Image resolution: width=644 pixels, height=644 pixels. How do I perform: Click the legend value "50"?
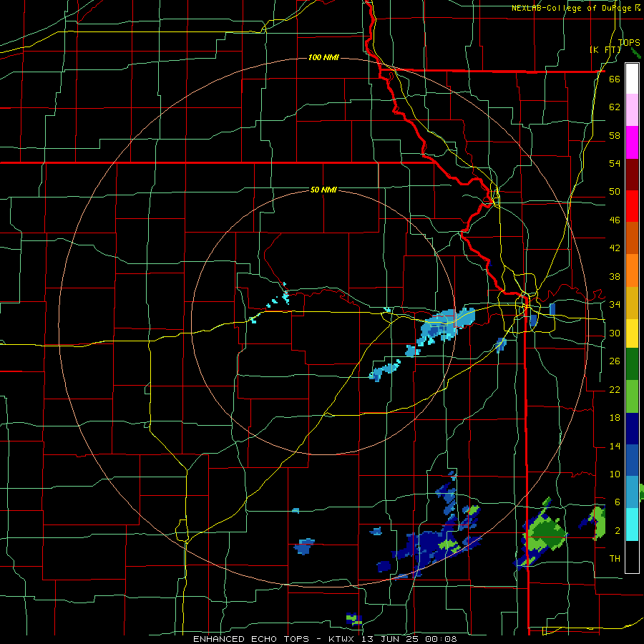(x=615, y=192)
